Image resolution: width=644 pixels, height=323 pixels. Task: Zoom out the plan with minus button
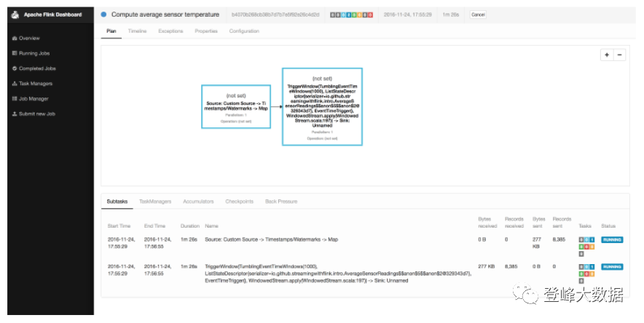(x=619, y=55)
